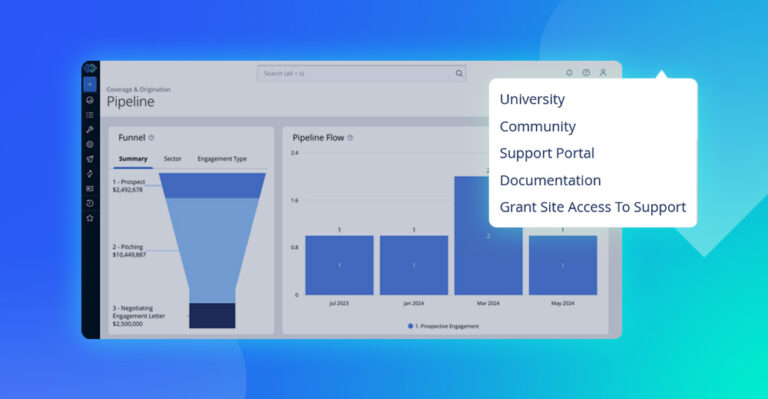Select the wrench tools icon in sidebar
Image resolution: width=768 pixels, height=399 pixels.
pyautogui.click(x=90, y=130)
